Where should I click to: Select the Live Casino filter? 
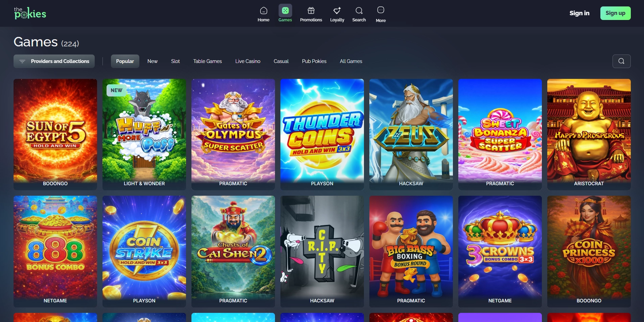248,61
